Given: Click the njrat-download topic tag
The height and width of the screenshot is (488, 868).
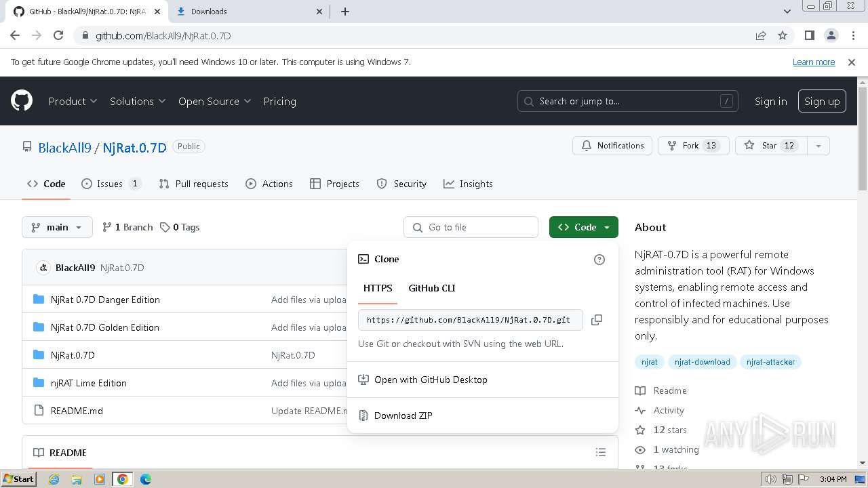Looking at the screenshot, I should tap(703, 362).
